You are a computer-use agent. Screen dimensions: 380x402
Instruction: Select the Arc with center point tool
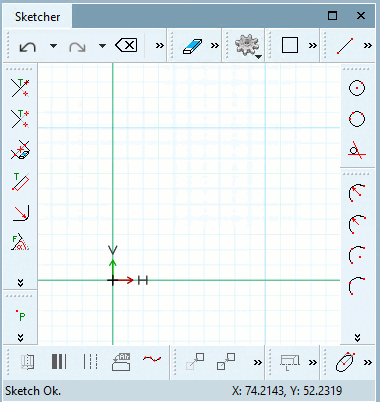pyautogui.click(x=357, y=255)
